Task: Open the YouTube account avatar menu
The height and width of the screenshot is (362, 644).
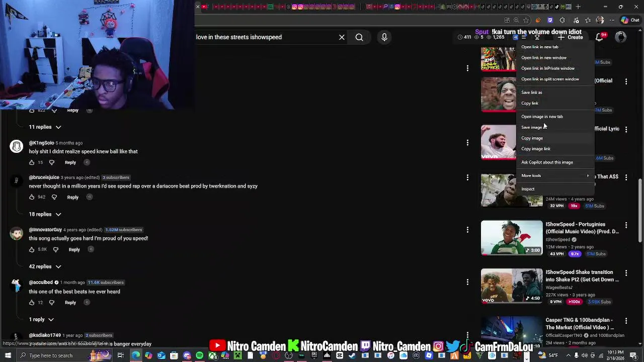Action: 621,37
